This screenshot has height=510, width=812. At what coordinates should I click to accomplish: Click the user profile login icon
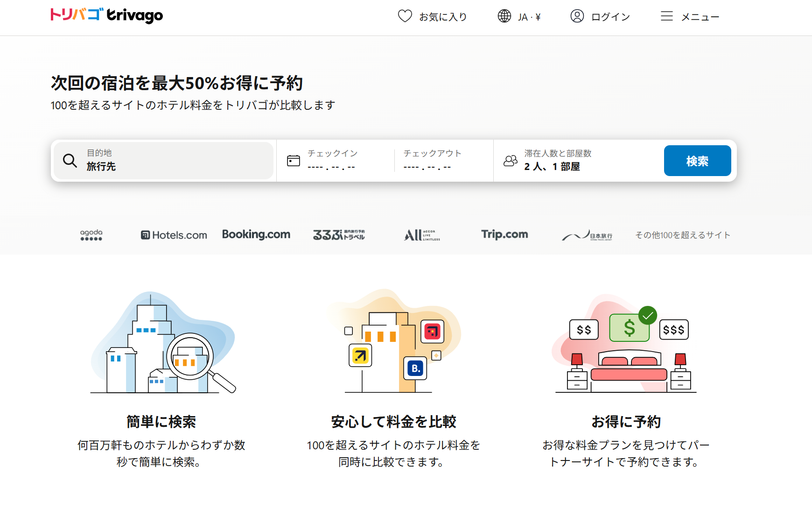point(577,16)
